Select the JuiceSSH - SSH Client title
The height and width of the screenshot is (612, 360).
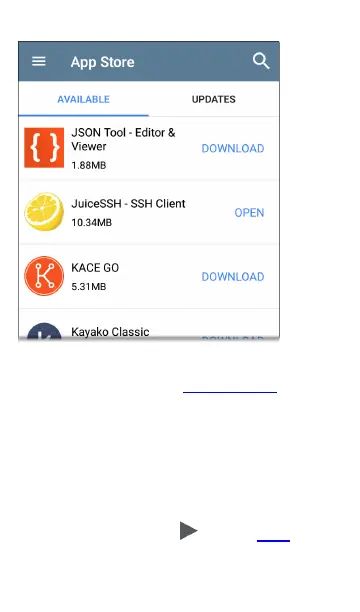128,203
